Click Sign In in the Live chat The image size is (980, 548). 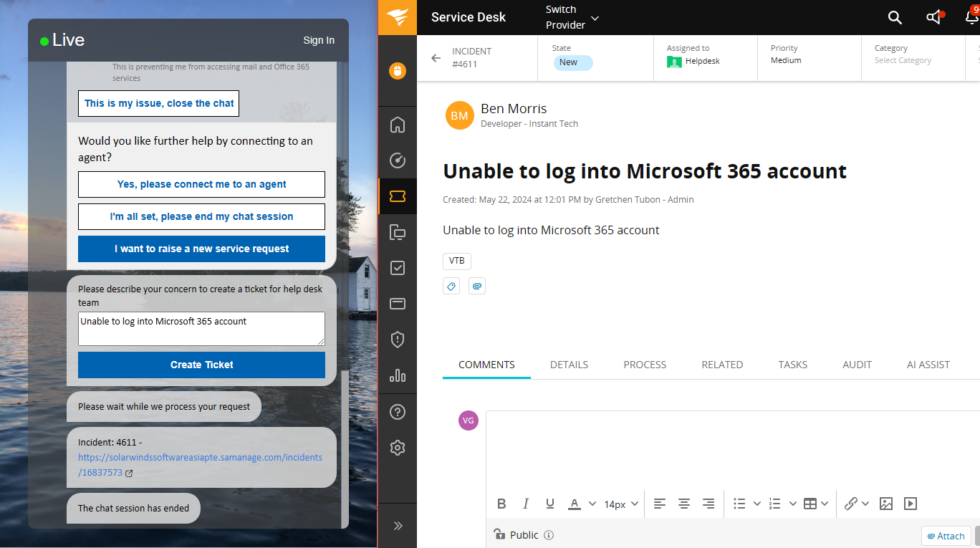(x=319, y=40)
